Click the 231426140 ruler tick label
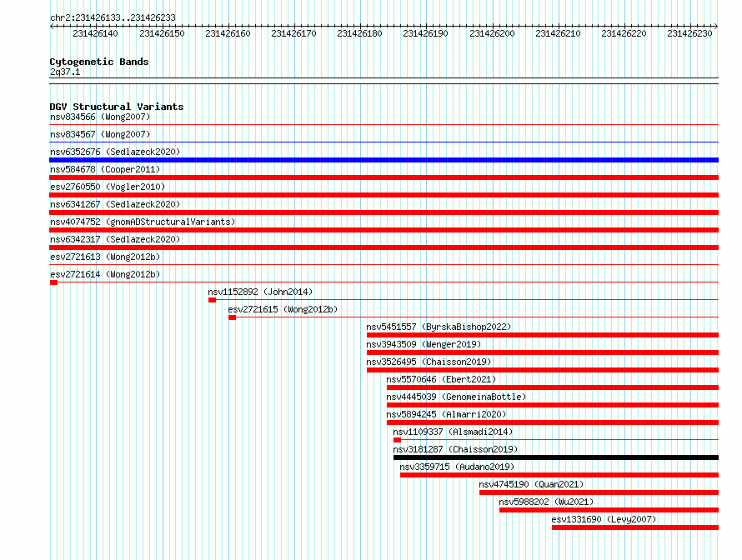Viewport: 742px width, 560px height. [x=95, y=33]
